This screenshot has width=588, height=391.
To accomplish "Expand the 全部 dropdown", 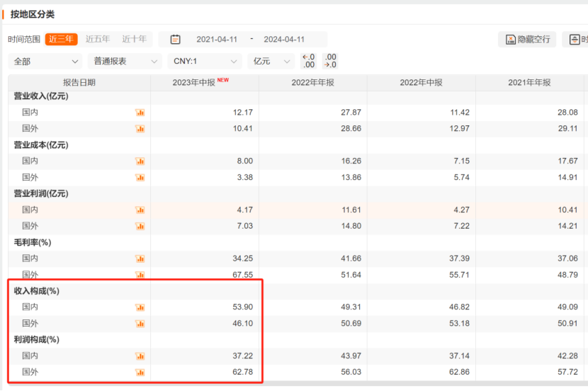I will point(45,62).
